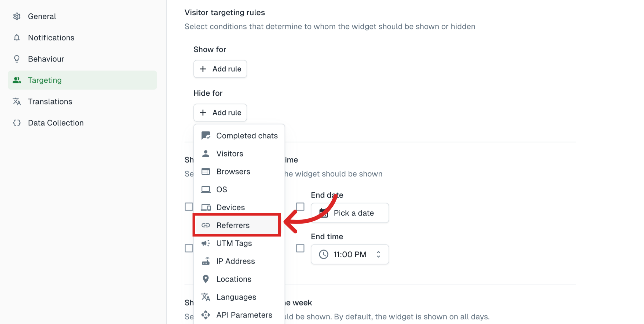Select the Notifications bell icon

[x=17, y=37]
